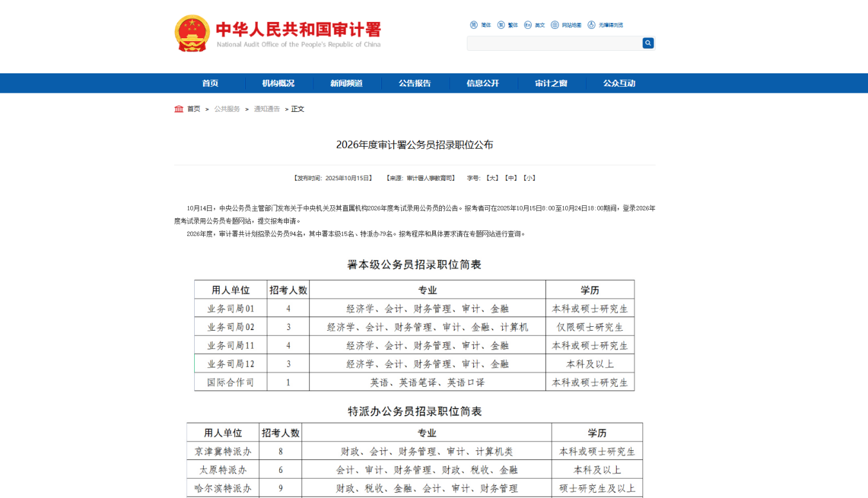Click the national emblem logo

192,33
